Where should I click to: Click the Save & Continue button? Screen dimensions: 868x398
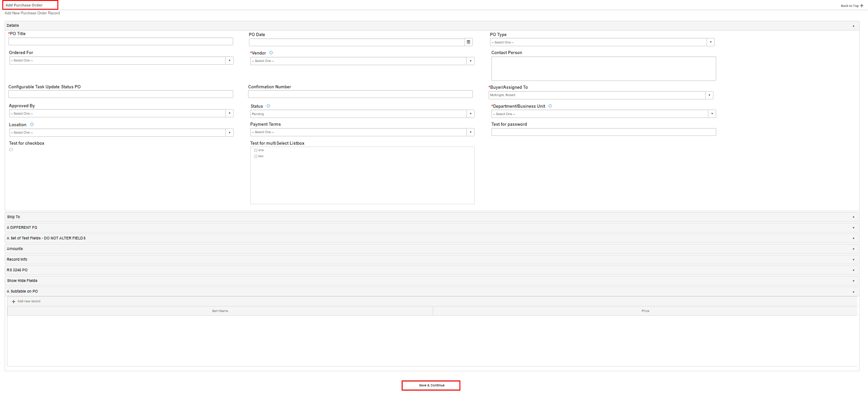tap(431, 386)
